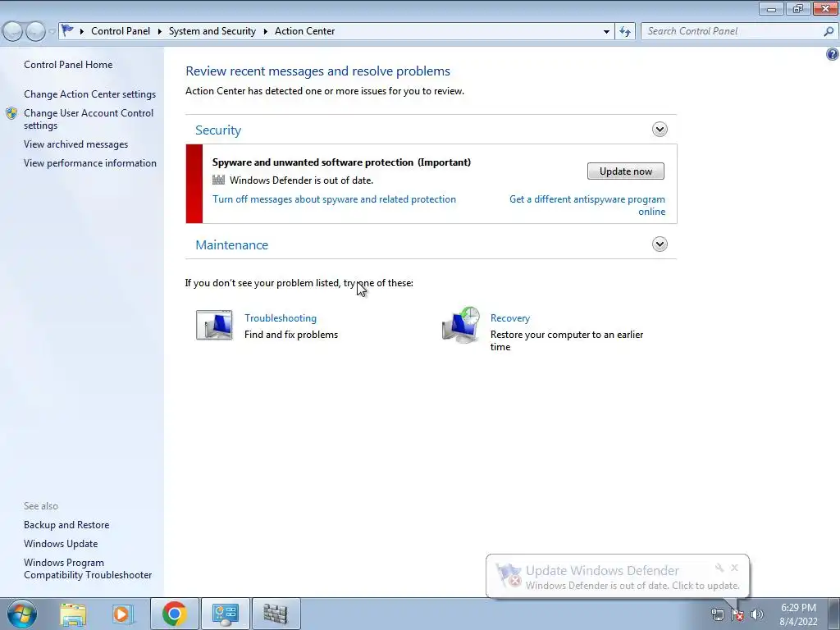Click Show desktop strip at taskbar end
The height and width of the screenshot is (630, 840).
point(834,614)
